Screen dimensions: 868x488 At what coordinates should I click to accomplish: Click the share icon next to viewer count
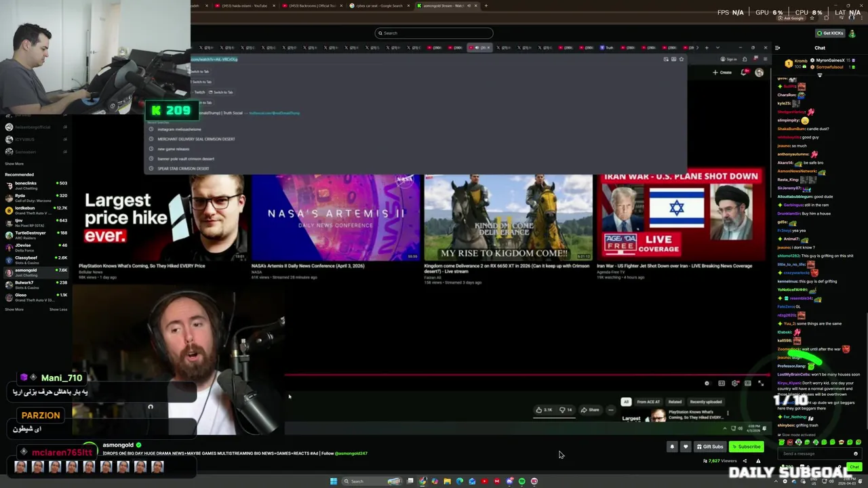pyautogui.click(x=745, y=461)
